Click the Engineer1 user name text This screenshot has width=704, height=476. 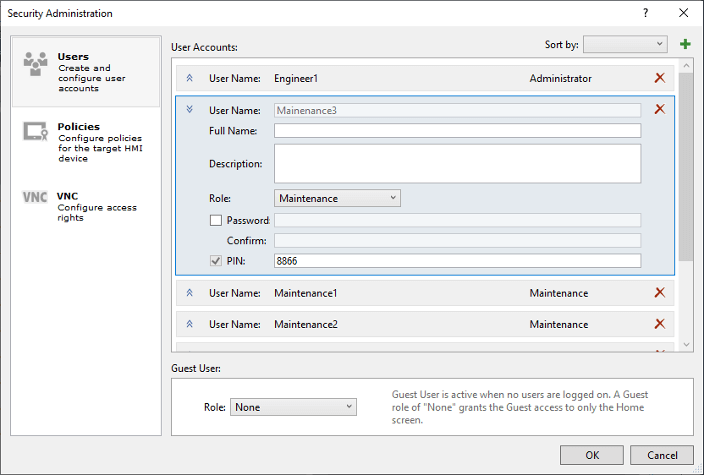pos(296,78)
